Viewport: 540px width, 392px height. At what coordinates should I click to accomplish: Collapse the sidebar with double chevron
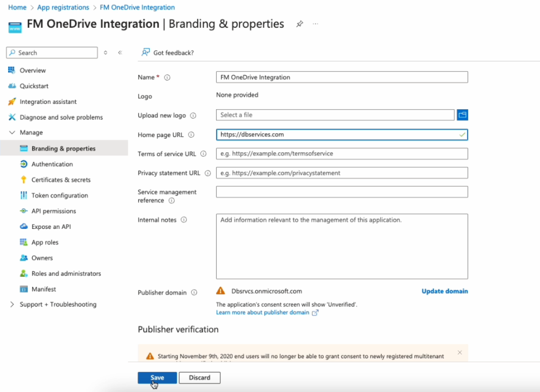(x=120, y=53)
